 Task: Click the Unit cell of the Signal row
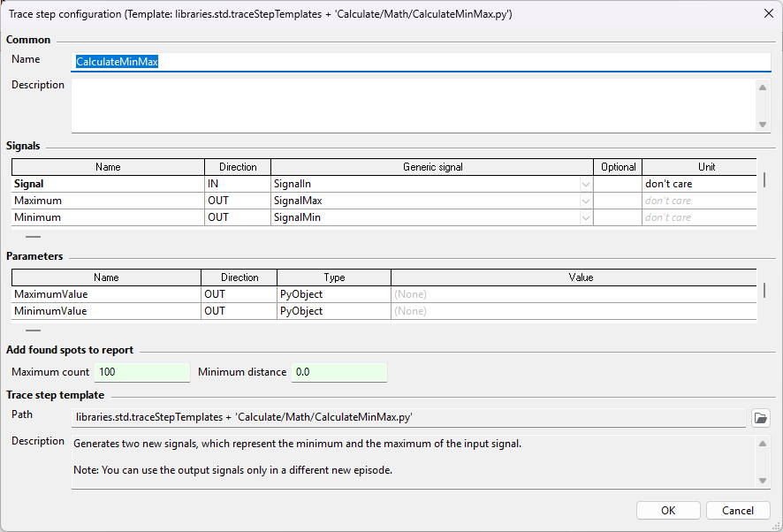click(700, 184)
